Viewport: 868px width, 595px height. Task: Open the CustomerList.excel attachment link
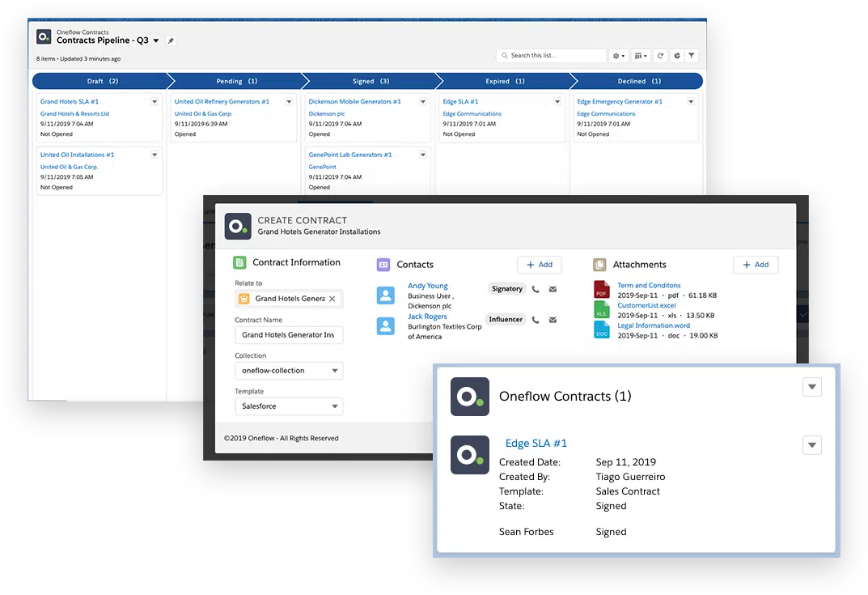[646, 305]
